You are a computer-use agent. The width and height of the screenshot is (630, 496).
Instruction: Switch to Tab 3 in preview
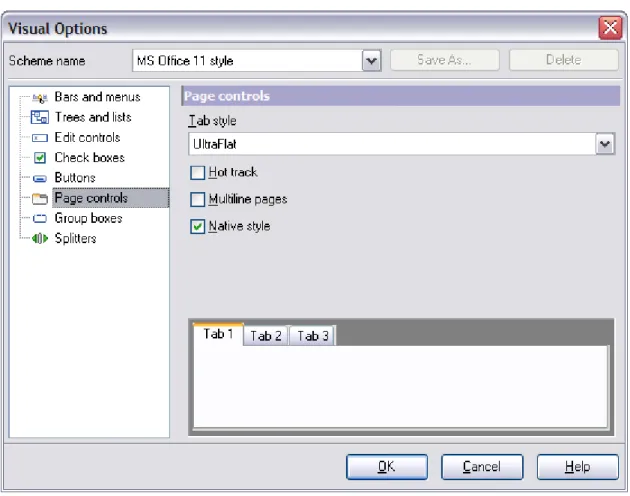313,336
